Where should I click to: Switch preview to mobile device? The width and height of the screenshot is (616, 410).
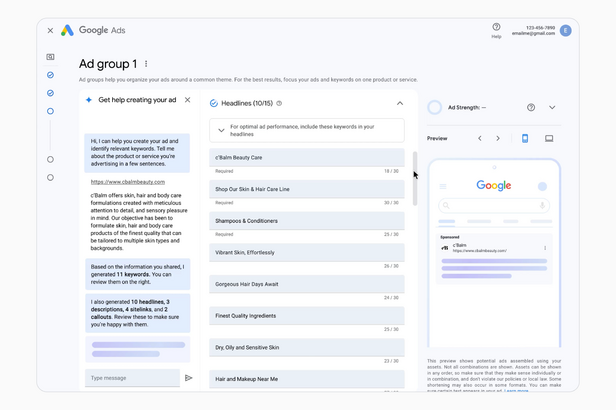[525, 138]
